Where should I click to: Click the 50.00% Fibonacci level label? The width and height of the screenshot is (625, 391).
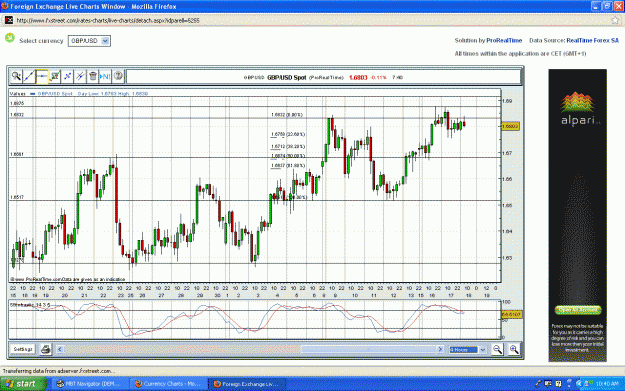pyautogui.click(x=288, y=156)
